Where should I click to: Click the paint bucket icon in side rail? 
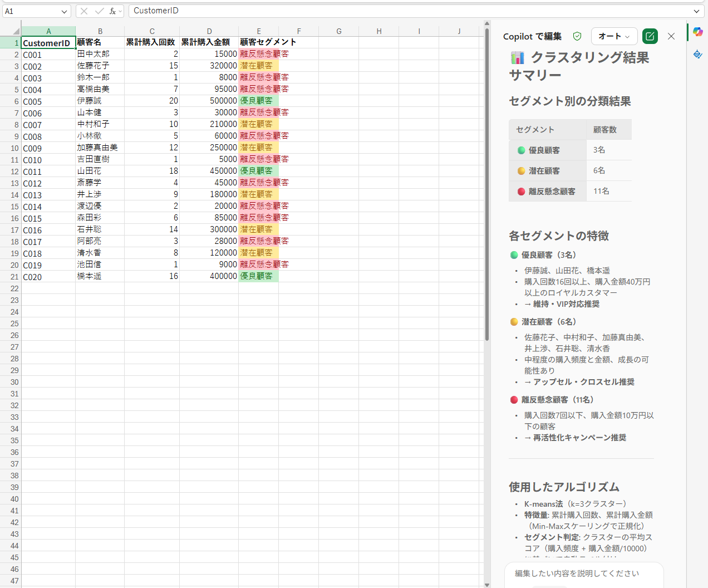(x=697, y=54)
